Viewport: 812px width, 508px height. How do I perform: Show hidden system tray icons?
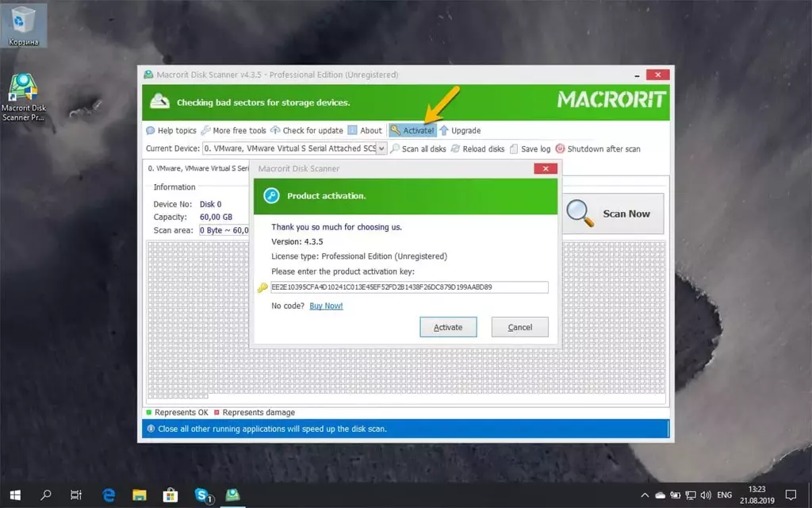pyautogui.click(x=645, y=495)
